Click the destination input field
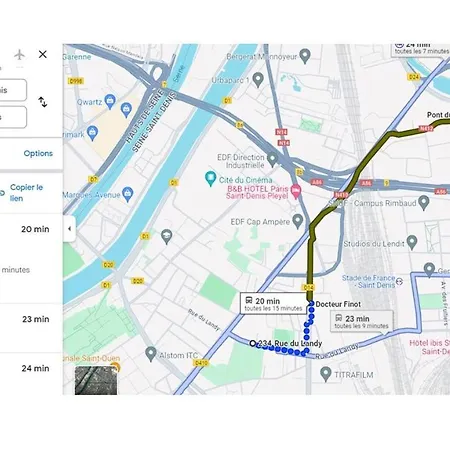The height and width of the screenshot is (450, 450). pos(13,117)
